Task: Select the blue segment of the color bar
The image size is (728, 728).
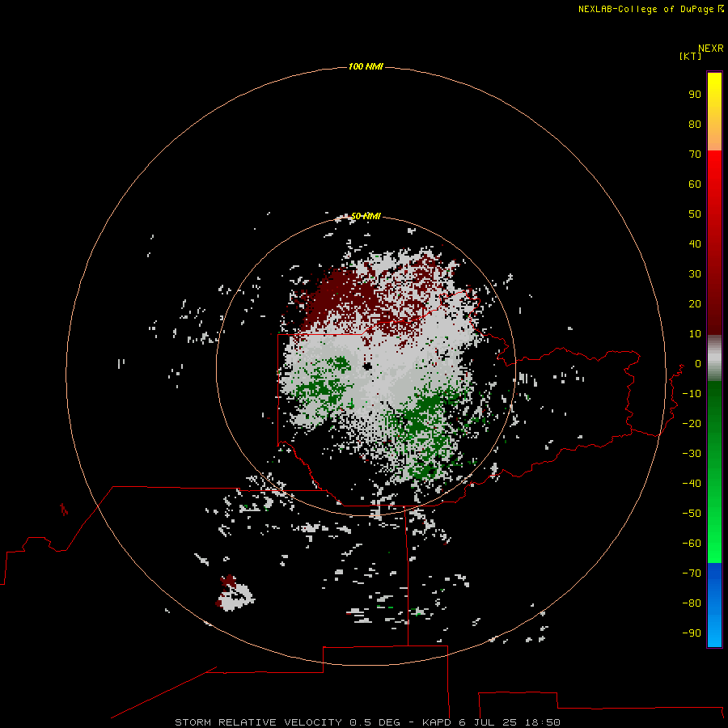Action: tap(714, 605)
